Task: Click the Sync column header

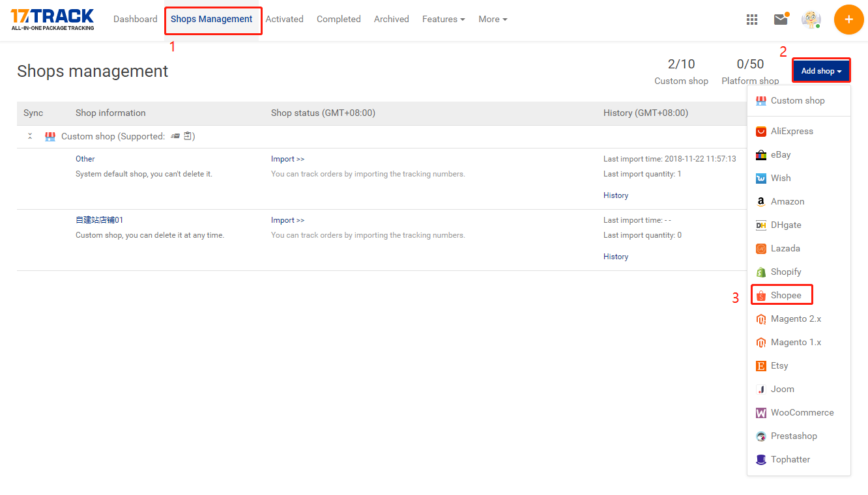Action: coord(33,113)
